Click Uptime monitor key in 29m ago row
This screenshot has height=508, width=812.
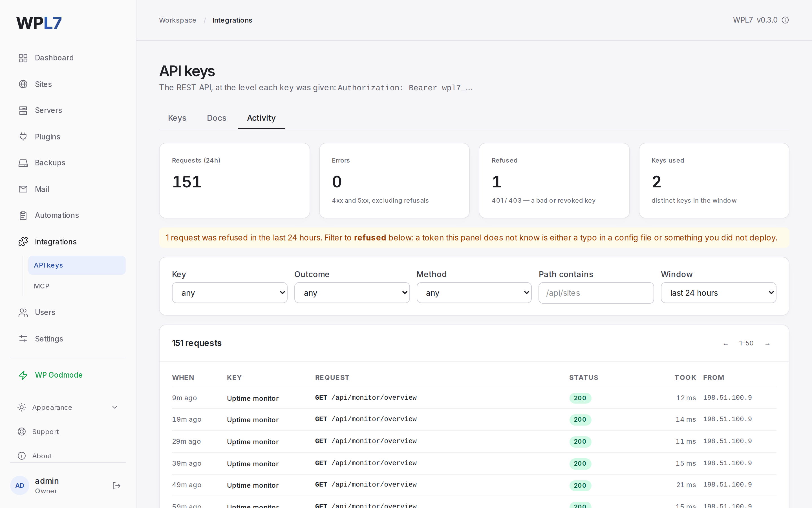coord(253,441)
